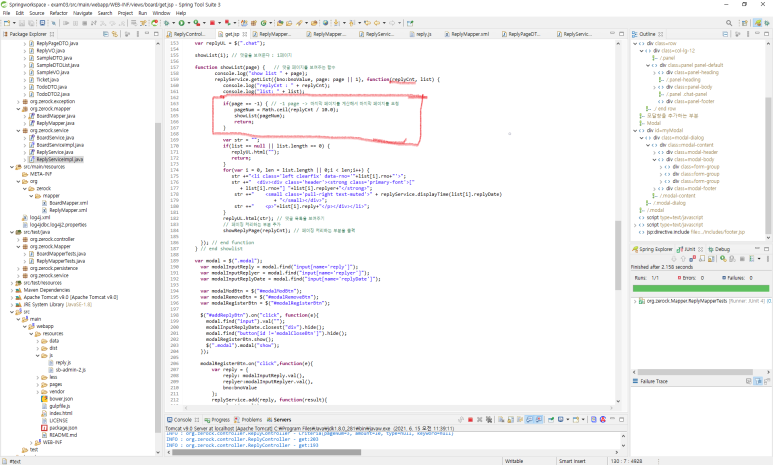This screenshot has width=773, height=465.
Task: Toggle Link with Editor in Package Explorer
Action: click(x=115, y=34)
